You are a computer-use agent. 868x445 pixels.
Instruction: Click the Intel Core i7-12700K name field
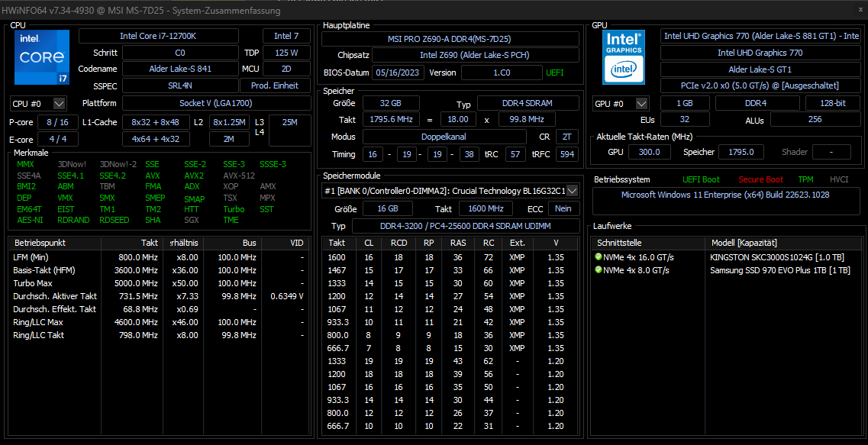tap(158, 36)
